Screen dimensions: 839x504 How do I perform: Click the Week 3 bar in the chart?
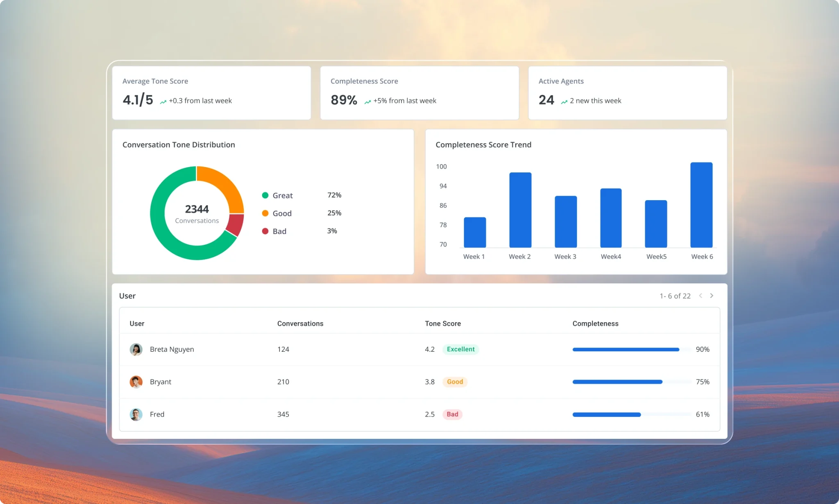(x=566, y=221)
